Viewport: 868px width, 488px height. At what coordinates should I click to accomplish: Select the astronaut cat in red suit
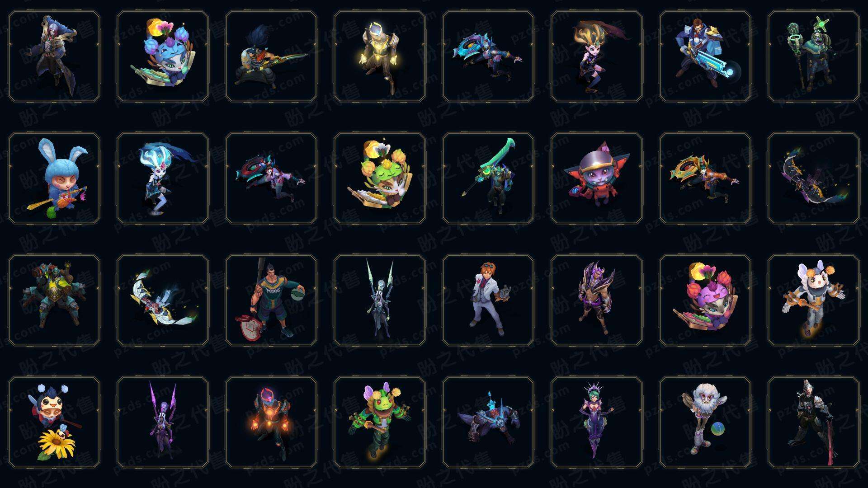click(597, 178)
